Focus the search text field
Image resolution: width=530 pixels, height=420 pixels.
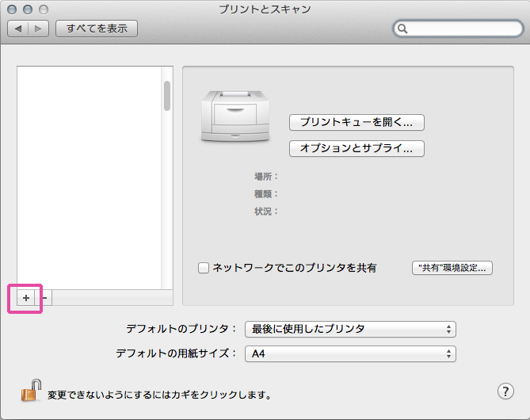point(463,29)
